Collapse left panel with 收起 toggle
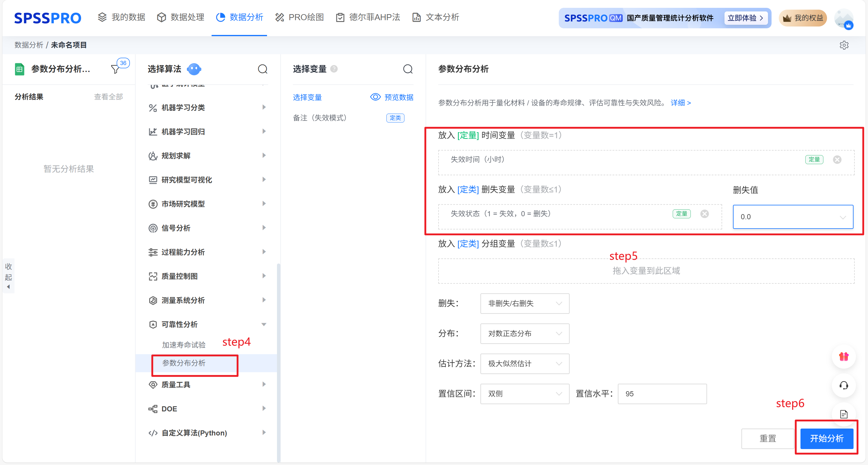This screenshot has width=868, height=465. (8, 276)
